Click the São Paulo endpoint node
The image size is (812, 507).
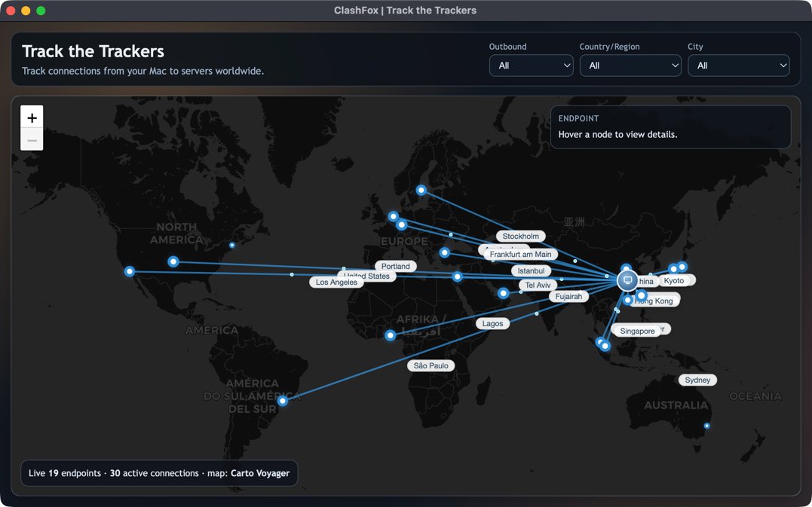coord(282,402)
